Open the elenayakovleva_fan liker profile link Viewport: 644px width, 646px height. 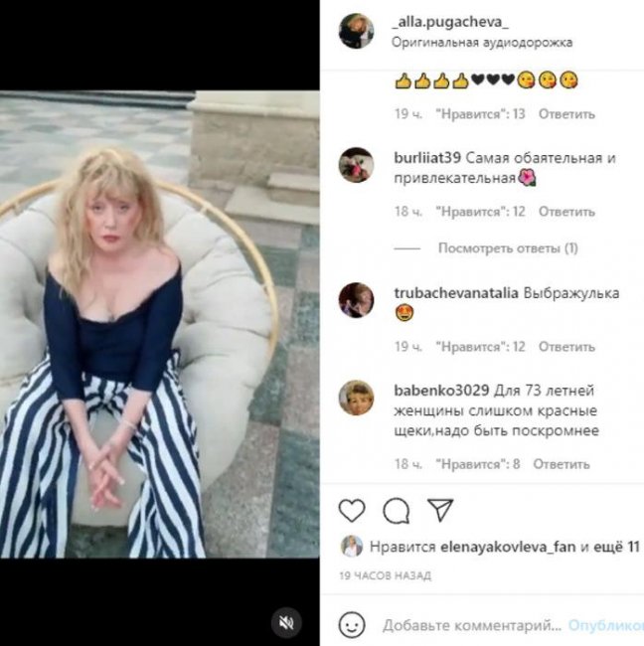point(508,547)
